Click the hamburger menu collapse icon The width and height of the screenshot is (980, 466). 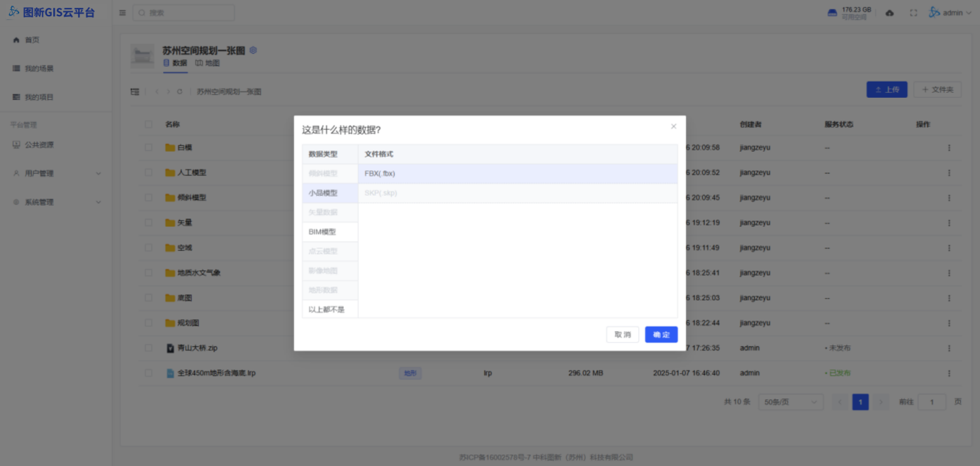coord(123,13)
